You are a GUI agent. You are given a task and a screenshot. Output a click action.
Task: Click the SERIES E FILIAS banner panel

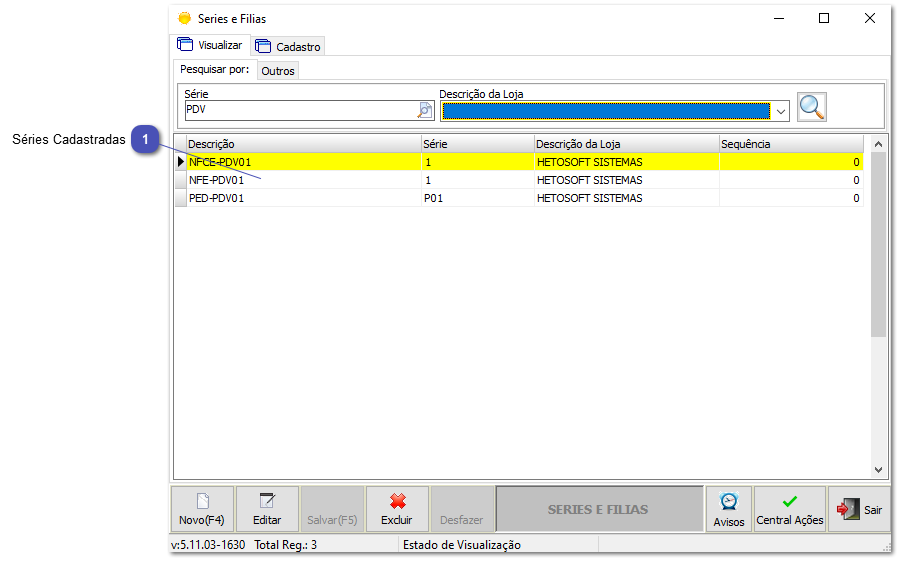(599, 509)
